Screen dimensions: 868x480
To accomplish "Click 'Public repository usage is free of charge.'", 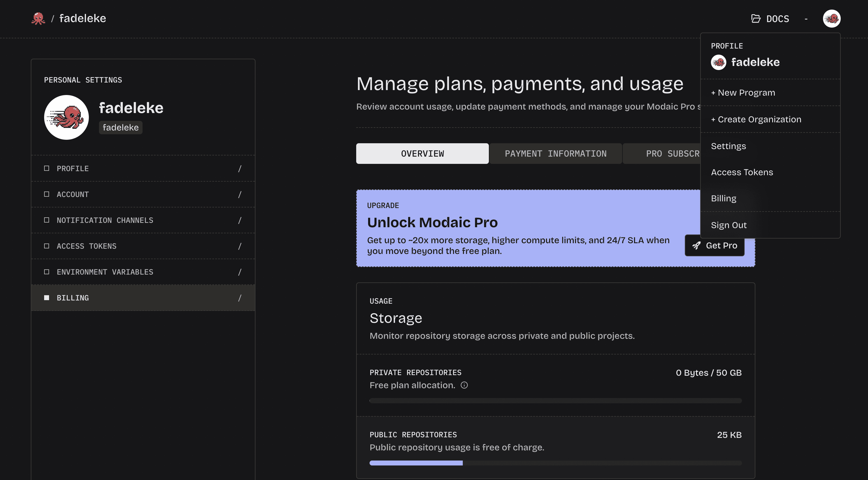I will click(x=457, y=447).
